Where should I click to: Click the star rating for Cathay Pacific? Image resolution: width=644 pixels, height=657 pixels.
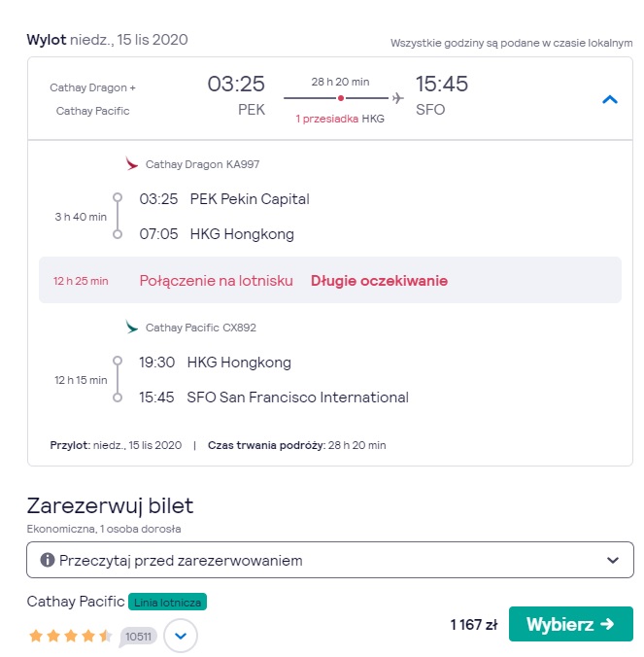(x=70, y=636)
